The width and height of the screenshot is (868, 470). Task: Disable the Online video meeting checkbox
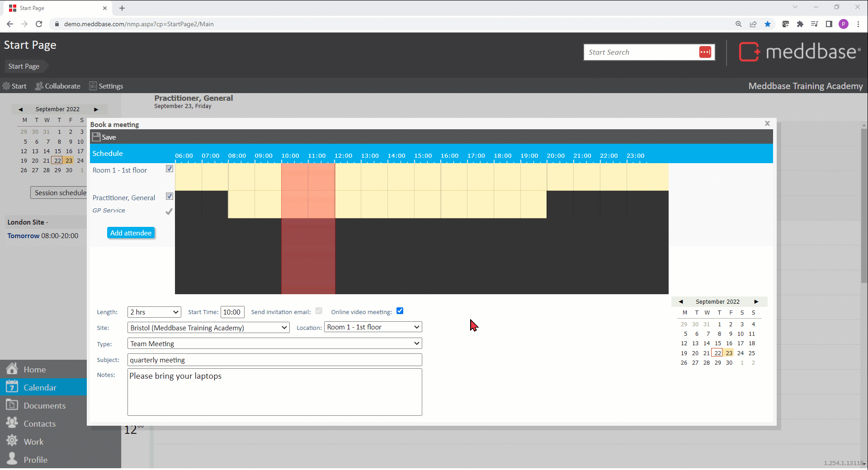400,311
